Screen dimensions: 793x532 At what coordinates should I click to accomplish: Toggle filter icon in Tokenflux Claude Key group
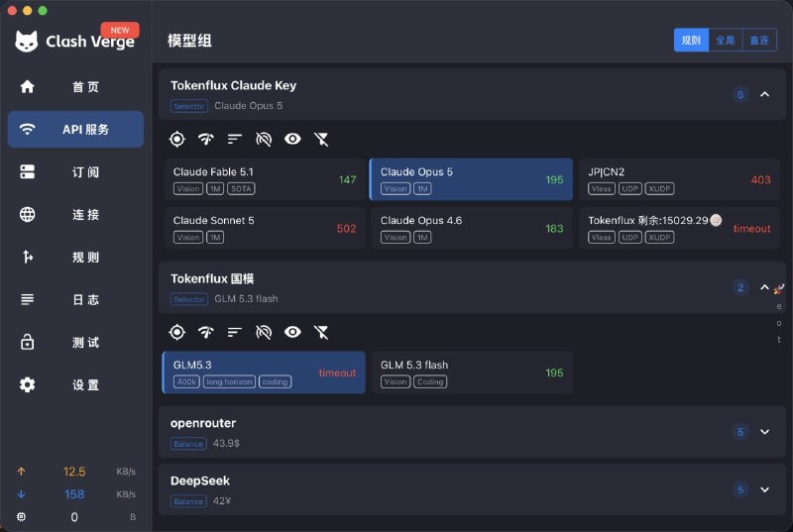[321, 139]
